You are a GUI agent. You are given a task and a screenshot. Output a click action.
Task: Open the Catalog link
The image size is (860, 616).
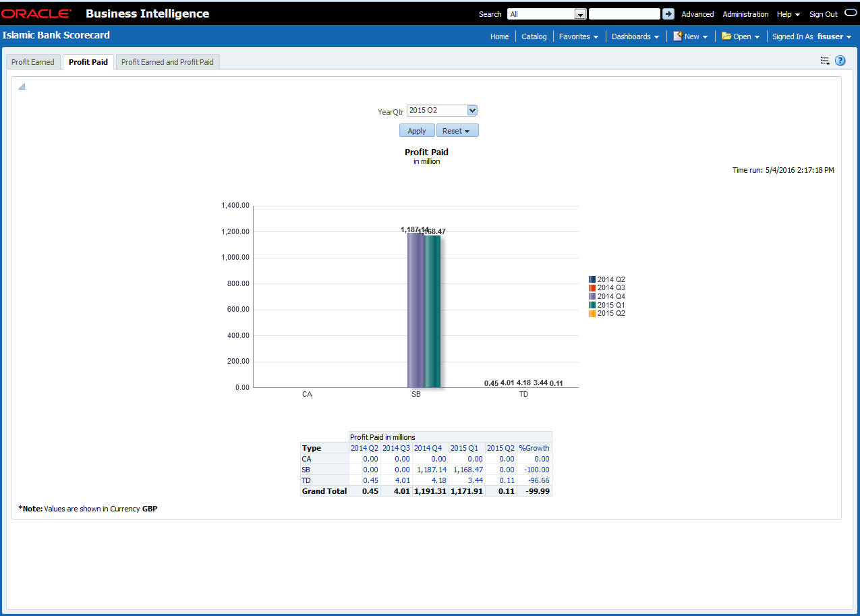coord(534,36)
